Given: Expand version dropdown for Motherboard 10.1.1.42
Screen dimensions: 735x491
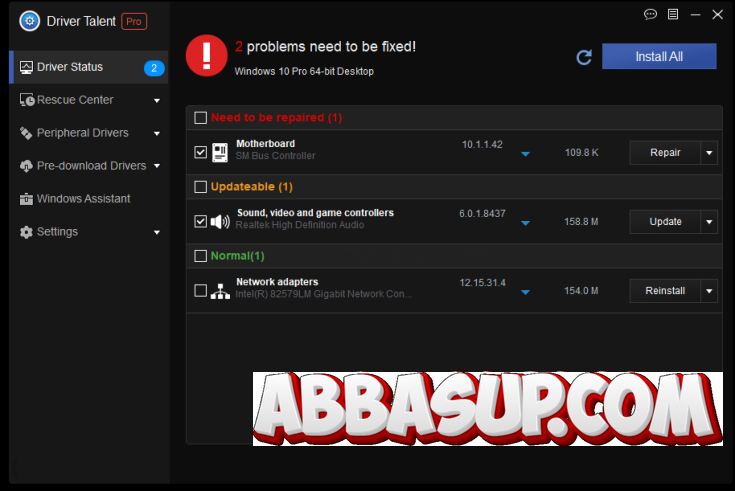Looking at the screenshot, I should [x=525, y=154].
